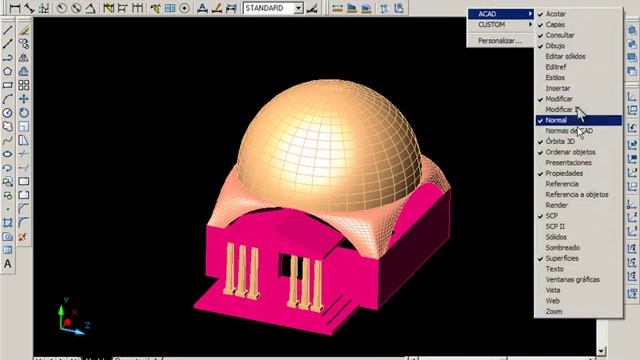The width and height of the screenshot is (640, 360).
Task: Show the Render toolbar
Action: [578, 205]
